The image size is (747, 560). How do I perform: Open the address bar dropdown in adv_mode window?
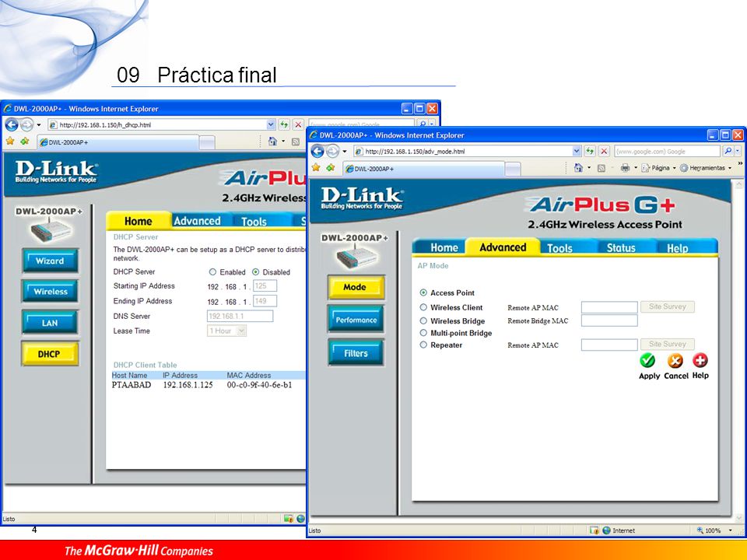[576, 152]
